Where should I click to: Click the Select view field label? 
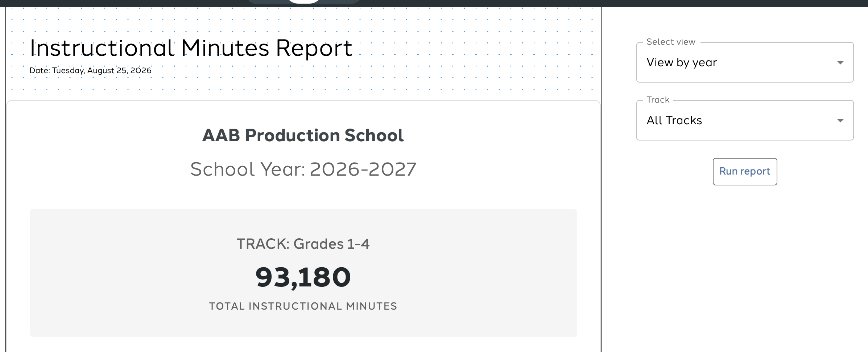(x=671, y=42)
